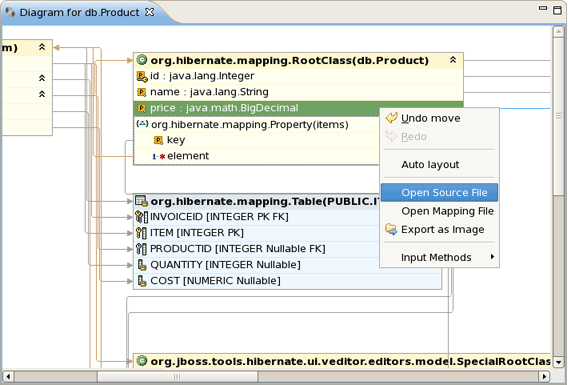The image size is (568, 385).
Task: Collapse the RootClass db.Product shape
Action: pos(453,60)
